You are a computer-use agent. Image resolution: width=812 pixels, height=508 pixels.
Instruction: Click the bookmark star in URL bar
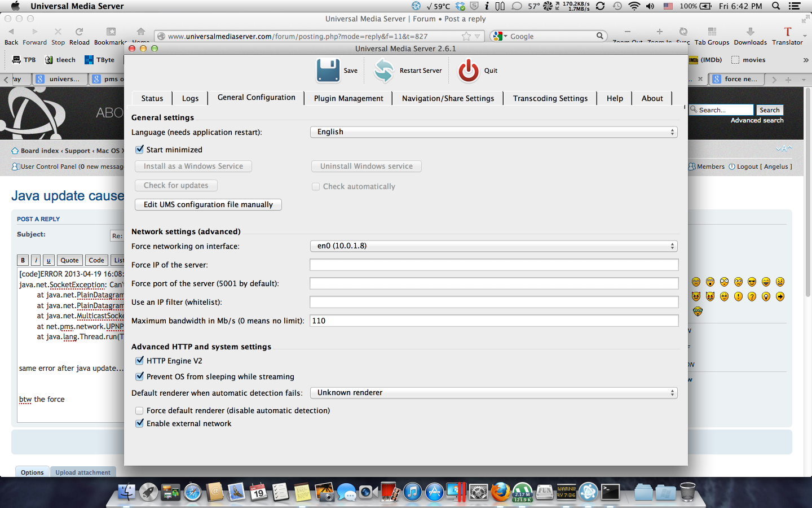pos(466,36)
